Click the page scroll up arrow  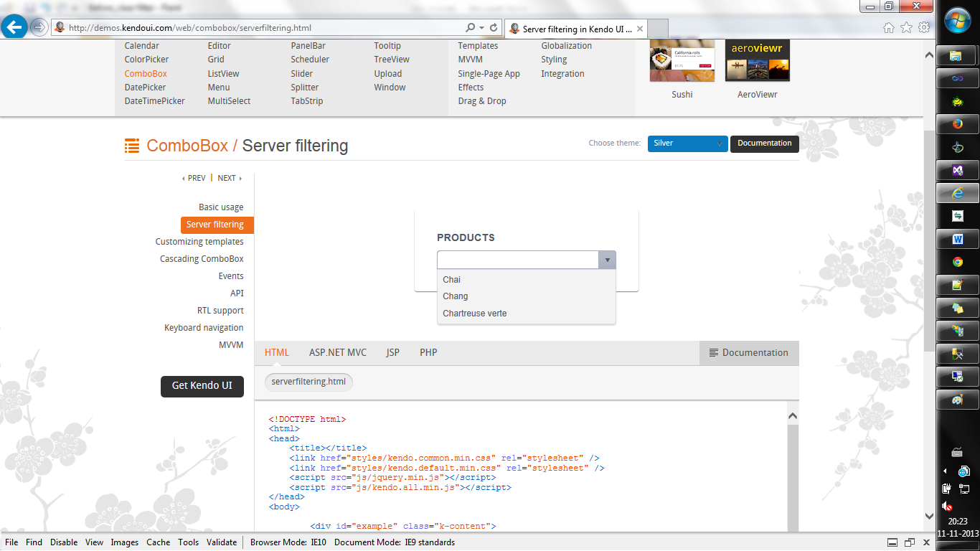coord(929,55)
